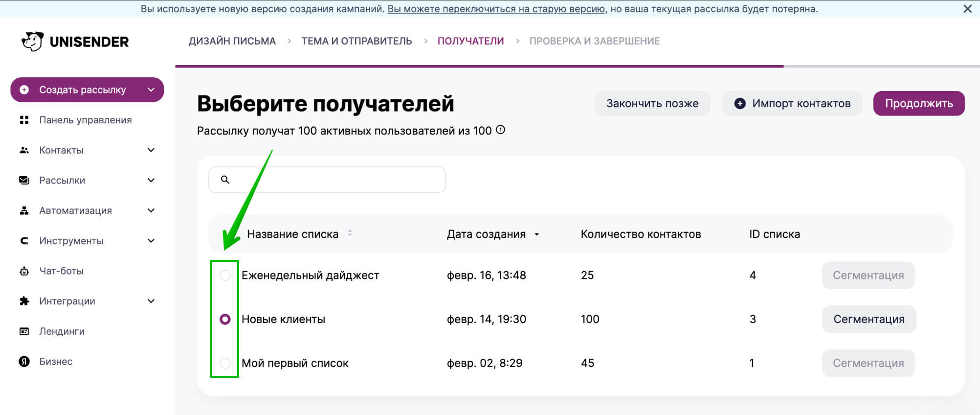The height and width of the screenshot is (415, 980).
Task: Close the top notification banner
Action: click(x=967, y=9)
